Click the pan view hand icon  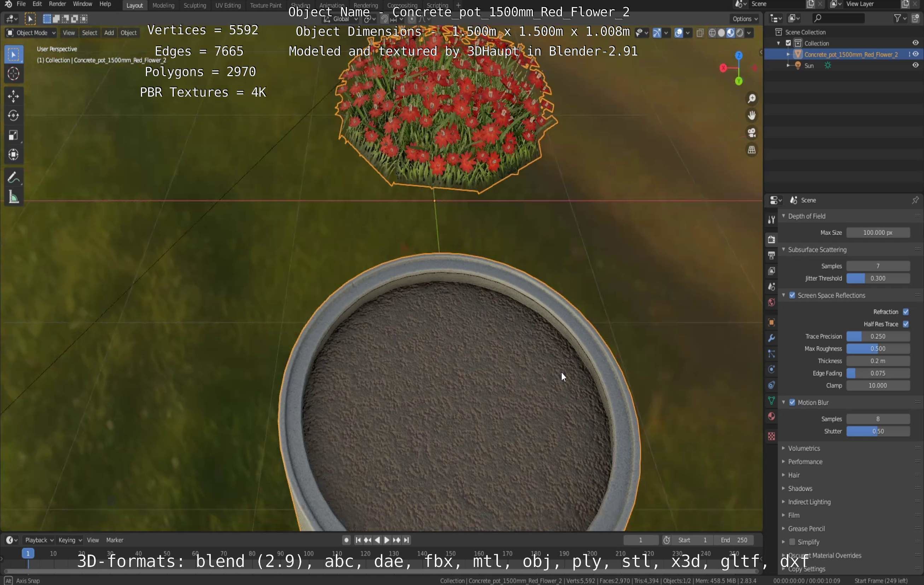[751, 115]
